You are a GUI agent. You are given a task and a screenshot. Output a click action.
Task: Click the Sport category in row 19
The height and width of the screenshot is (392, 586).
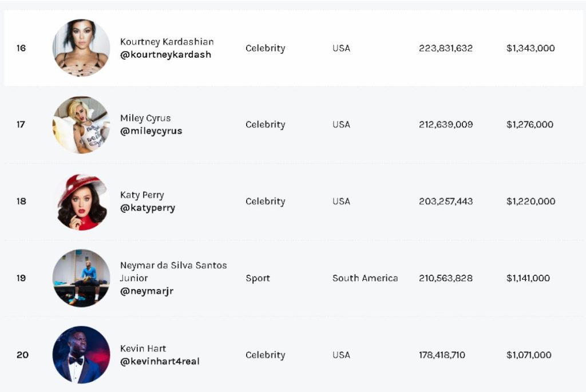[258, 278]
